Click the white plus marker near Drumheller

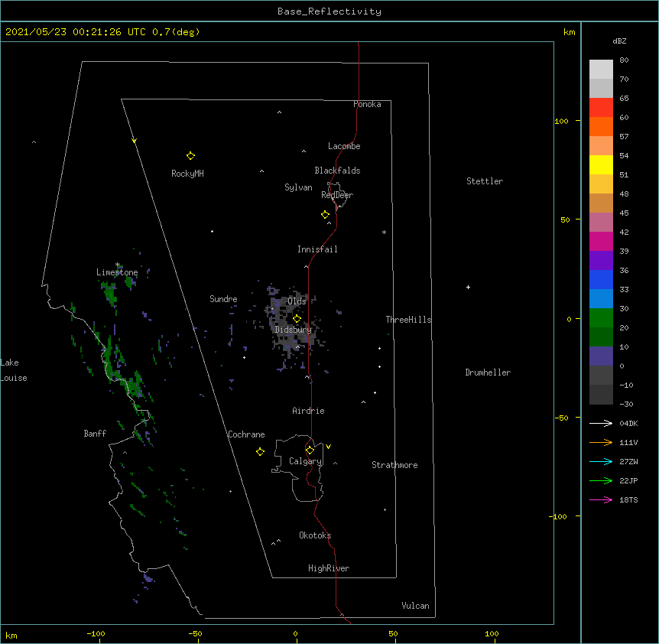click(x=468, y=287)
